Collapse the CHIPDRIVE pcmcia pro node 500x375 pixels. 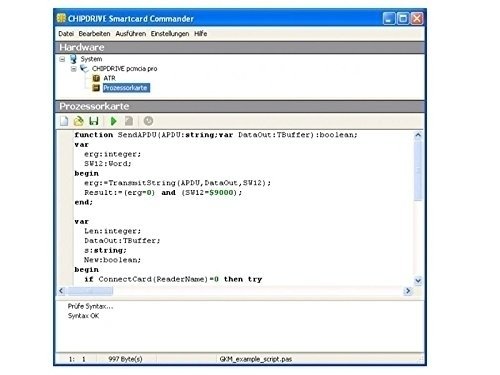[x=74, y=69]
